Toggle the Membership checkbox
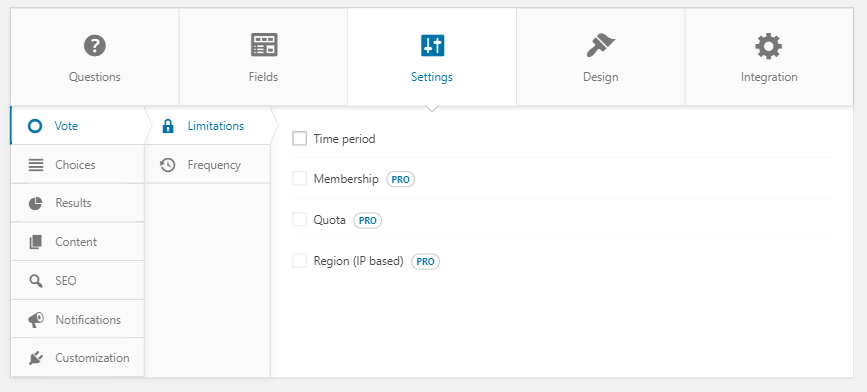 tap(299, 179)
